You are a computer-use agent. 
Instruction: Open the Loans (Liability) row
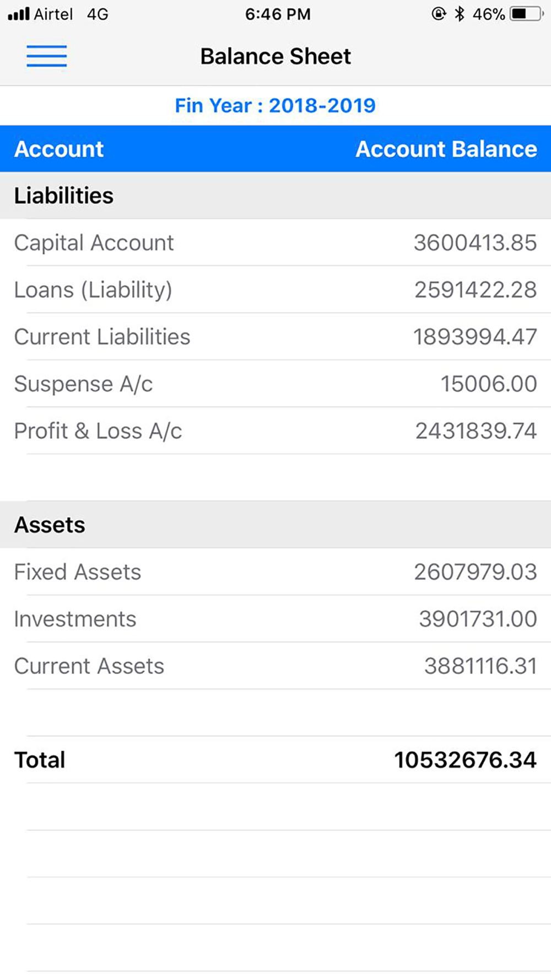point(275,289)
